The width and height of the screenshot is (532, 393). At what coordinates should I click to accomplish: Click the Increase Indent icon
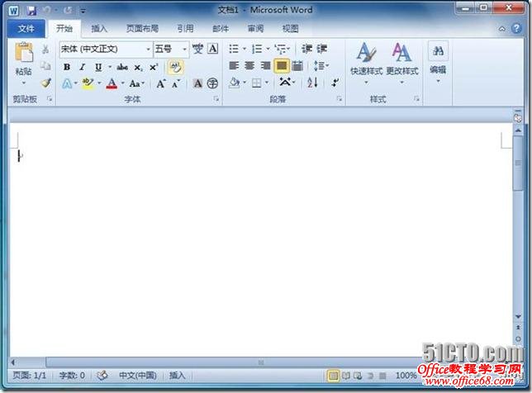pos(322,49)
